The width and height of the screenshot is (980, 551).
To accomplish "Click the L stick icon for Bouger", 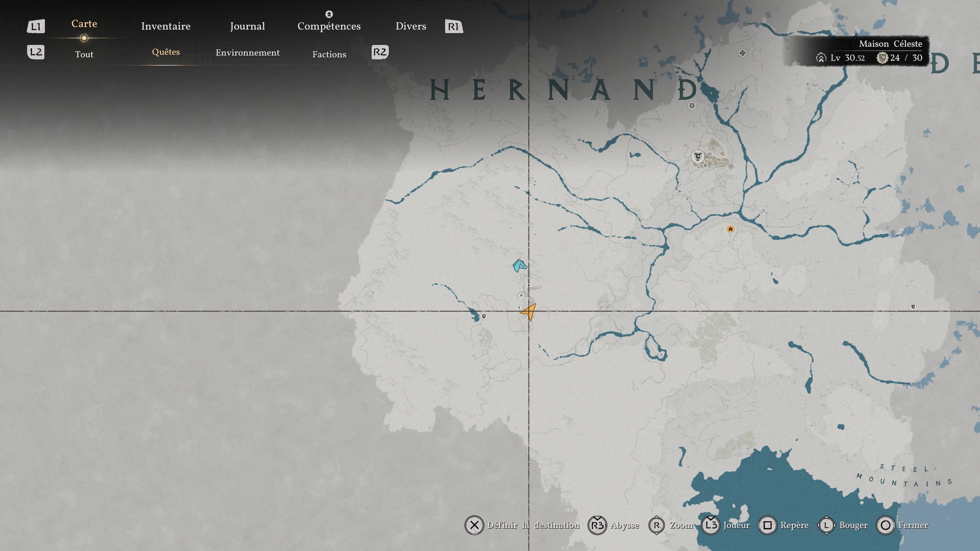I will click(826, 525).
